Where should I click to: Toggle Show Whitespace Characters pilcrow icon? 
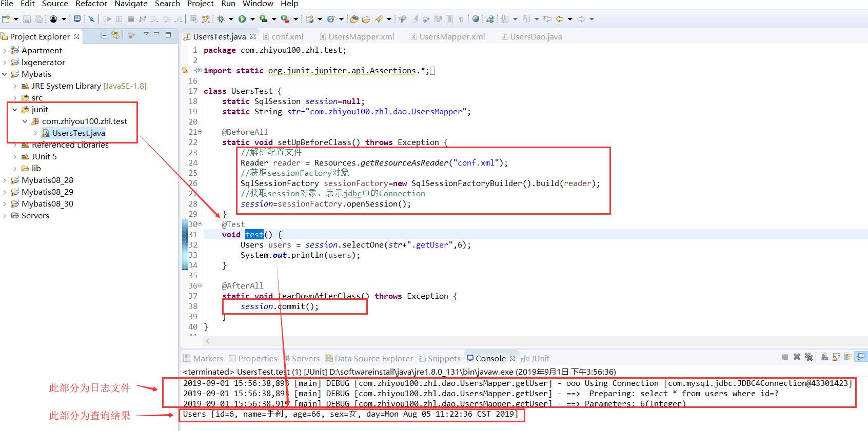coord(461,19)
